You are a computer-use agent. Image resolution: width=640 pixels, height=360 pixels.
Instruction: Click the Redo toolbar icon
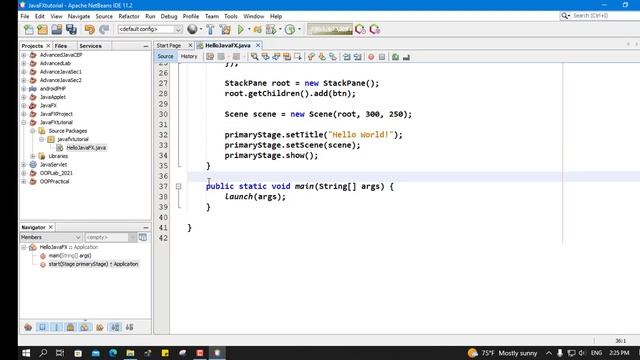104,29
